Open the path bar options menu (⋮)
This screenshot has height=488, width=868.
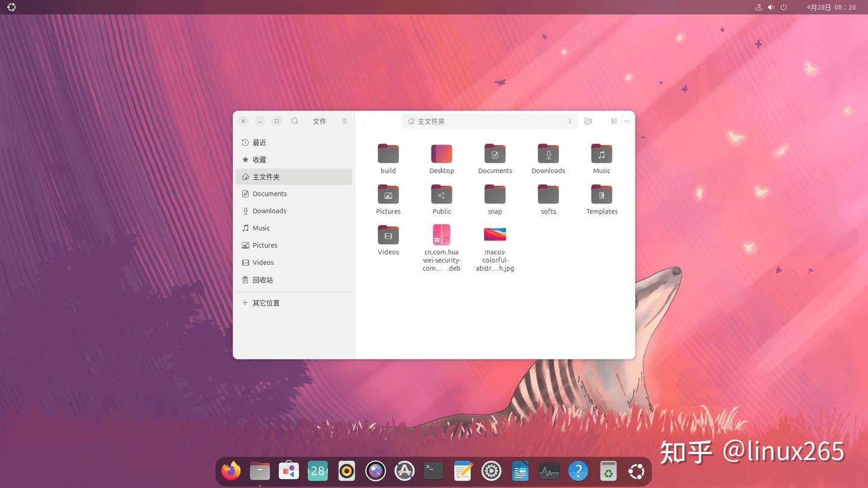569,121
